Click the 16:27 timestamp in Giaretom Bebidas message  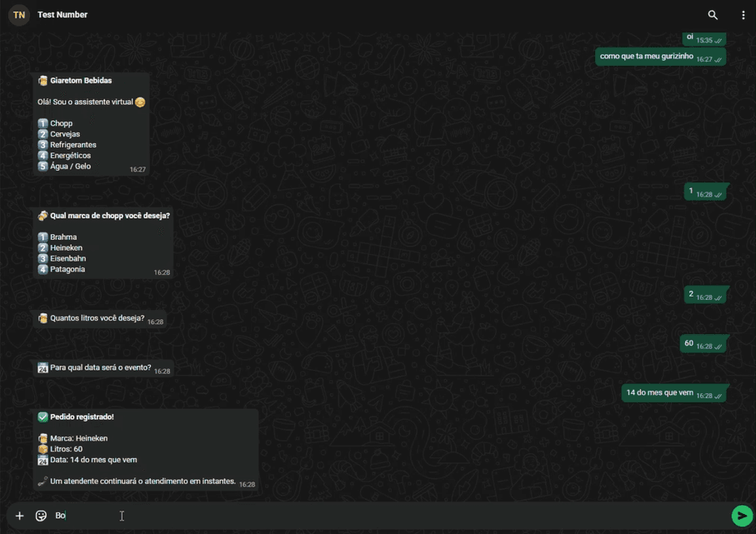tap(138, 170)
